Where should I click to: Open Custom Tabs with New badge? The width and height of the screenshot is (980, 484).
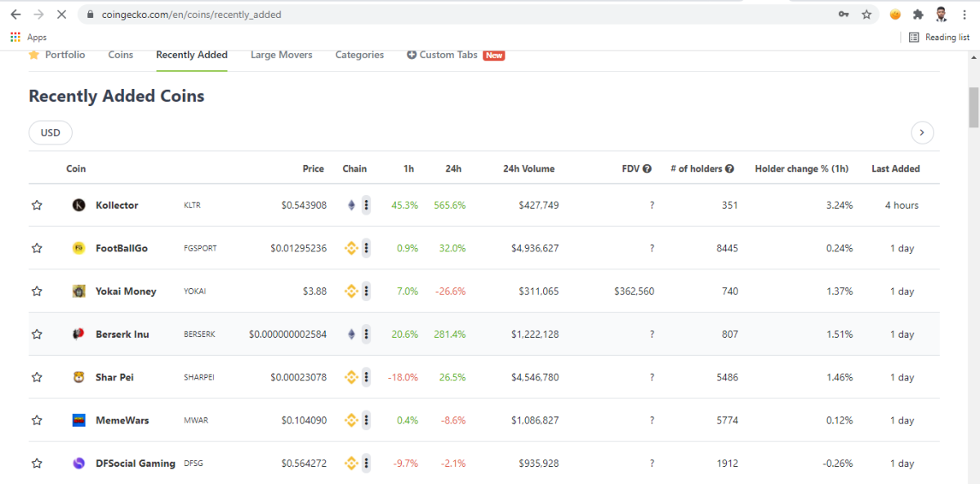[x=456, y=56]
